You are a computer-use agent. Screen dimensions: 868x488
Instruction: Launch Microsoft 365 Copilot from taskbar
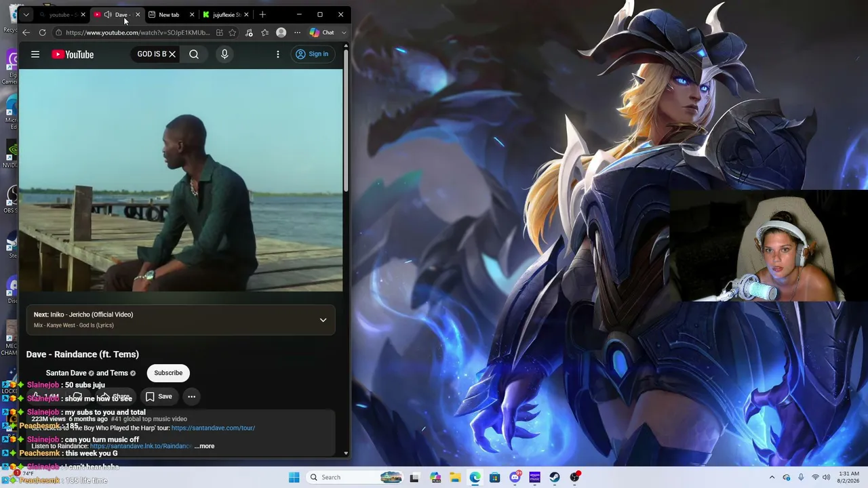tap(435, 477)
